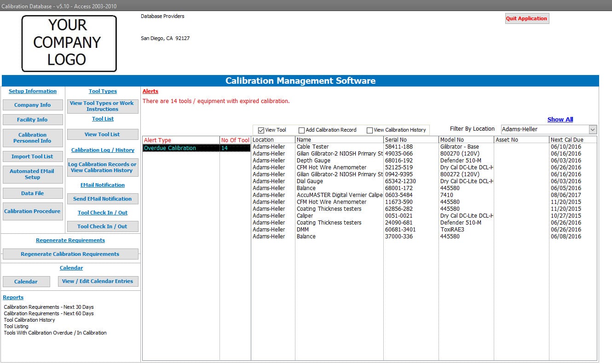Click serial number 58411-188
The height and width of the screenshot is (364, 612).
tap(398, 147)
